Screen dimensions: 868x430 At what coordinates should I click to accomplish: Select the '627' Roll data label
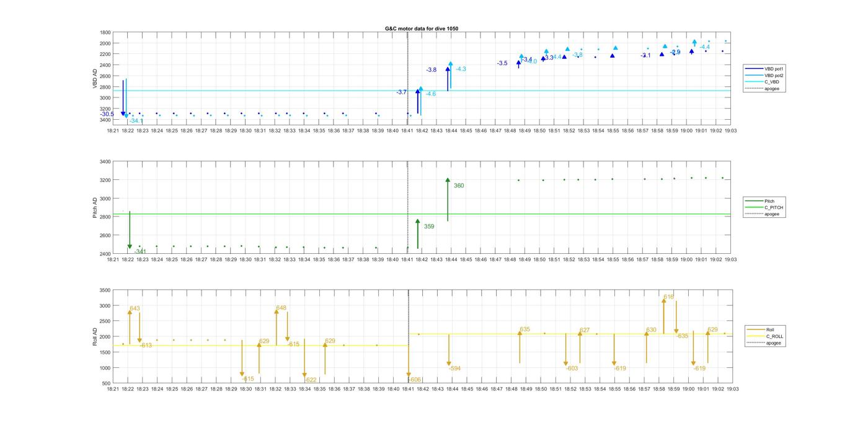585,330
